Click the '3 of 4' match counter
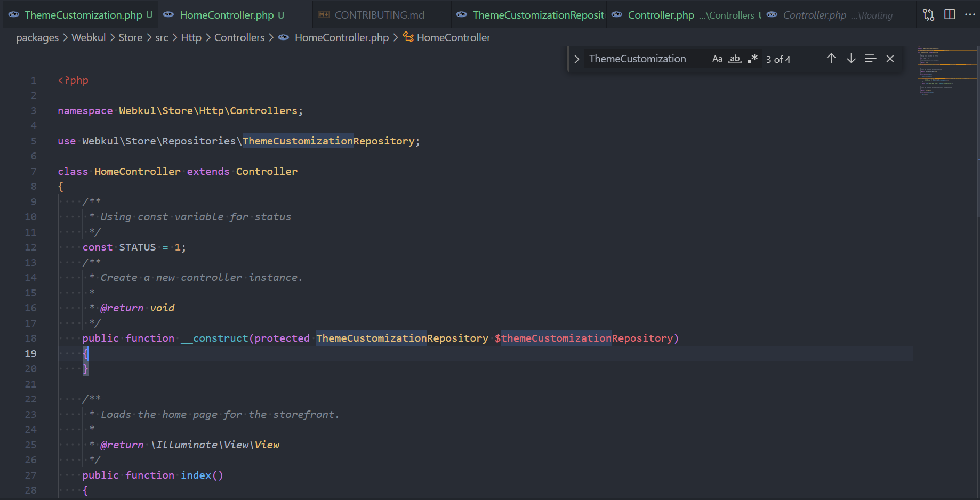This screenshot has width=980, height=500. (778, 60)
